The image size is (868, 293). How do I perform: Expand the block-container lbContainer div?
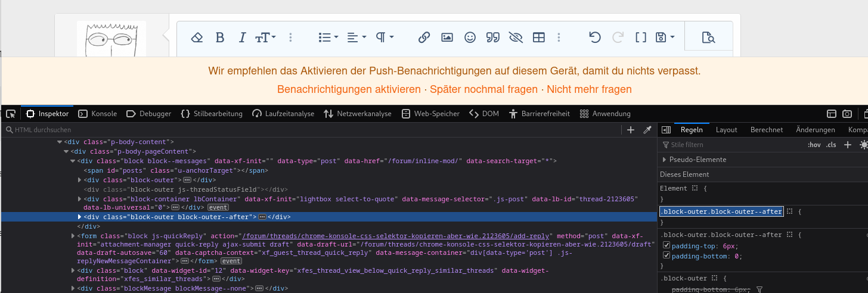click(80, 198)
